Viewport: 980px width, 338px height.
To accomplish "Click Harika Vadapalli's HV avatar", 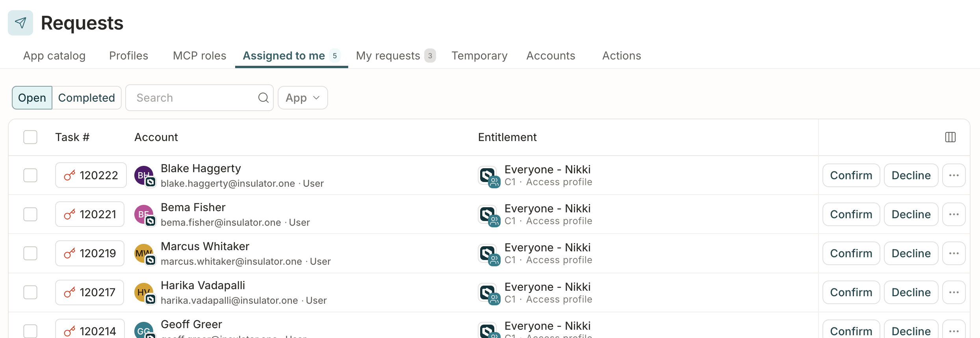I will (144, 293).
